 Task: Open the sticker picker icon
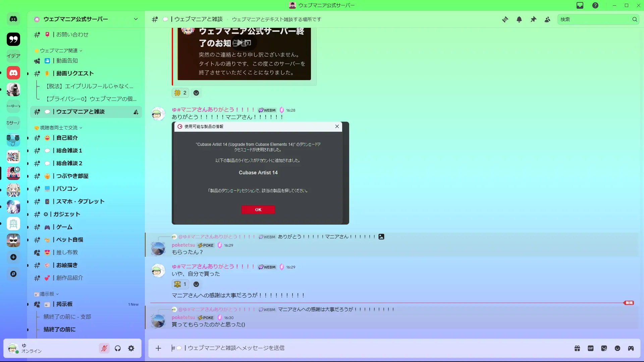tap(604, 348)
